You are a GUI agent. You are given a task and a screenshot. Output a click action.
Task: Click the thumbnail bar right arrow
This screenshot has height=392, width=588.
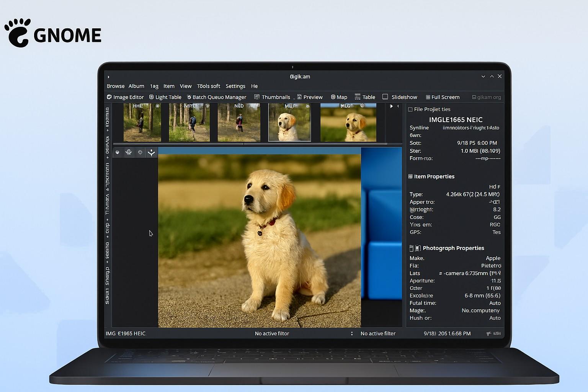tap(391, 106)
